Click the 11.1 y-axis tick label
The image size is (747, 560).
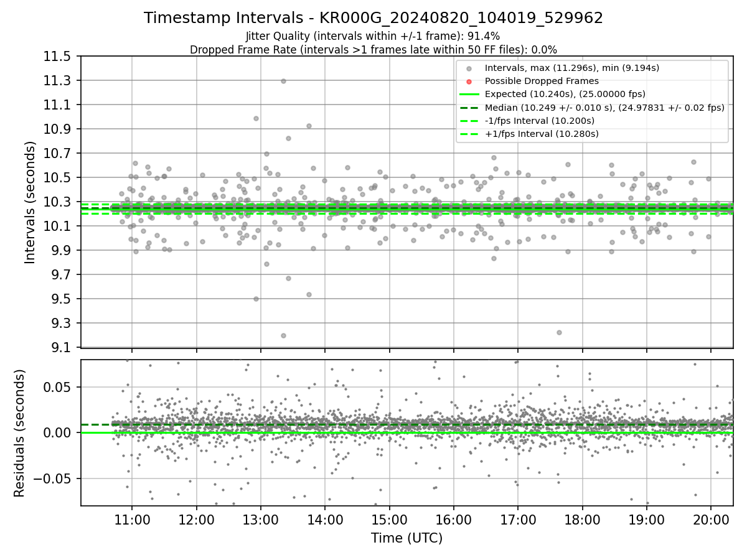57,105
